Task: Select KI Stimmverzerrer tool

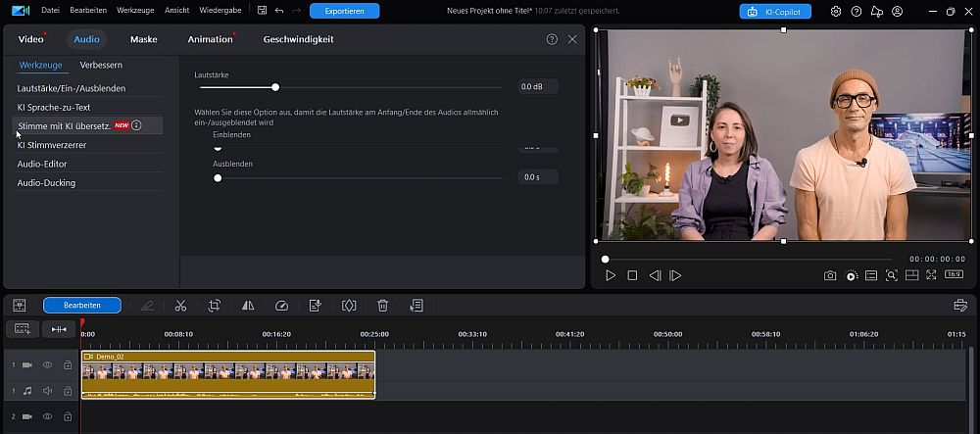Action: pos(87,145)
